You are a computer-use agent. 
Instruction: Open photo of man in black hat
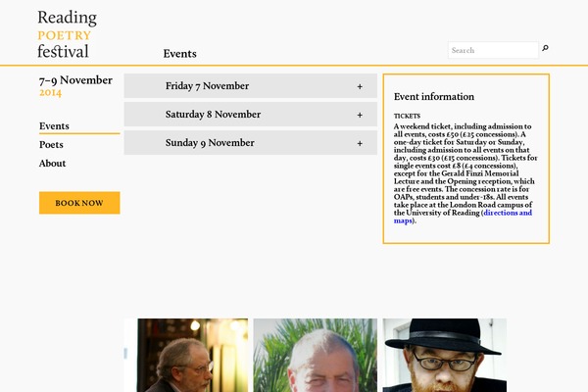(445, 355)
